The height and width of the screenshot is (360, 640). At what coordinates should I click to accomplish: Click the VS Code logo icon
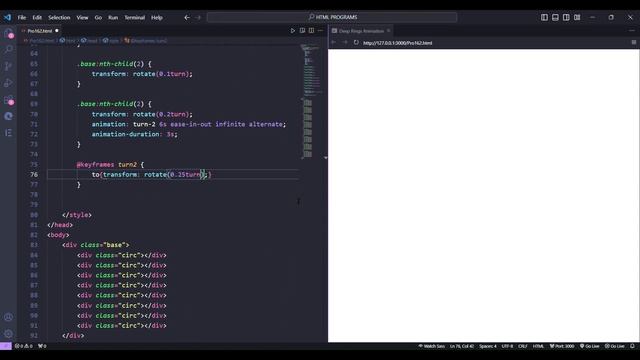[x=7, y=18]
